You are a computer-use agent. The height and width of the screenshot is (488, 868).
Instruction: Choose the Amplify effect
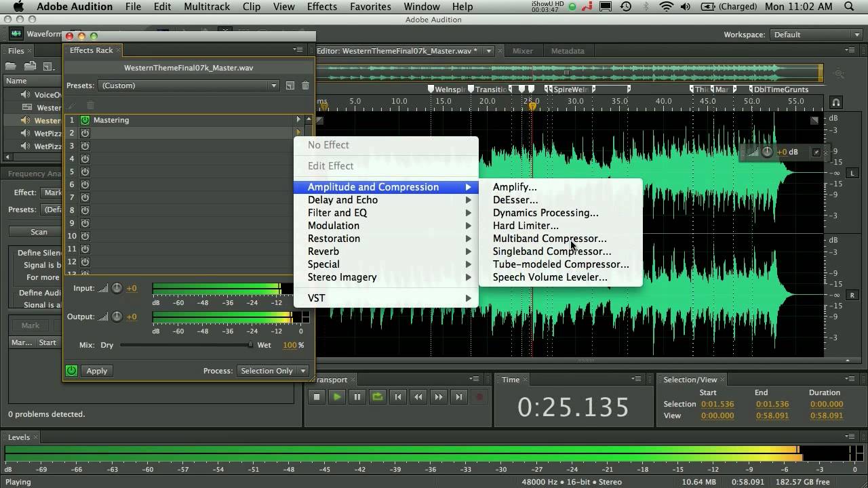515,187
